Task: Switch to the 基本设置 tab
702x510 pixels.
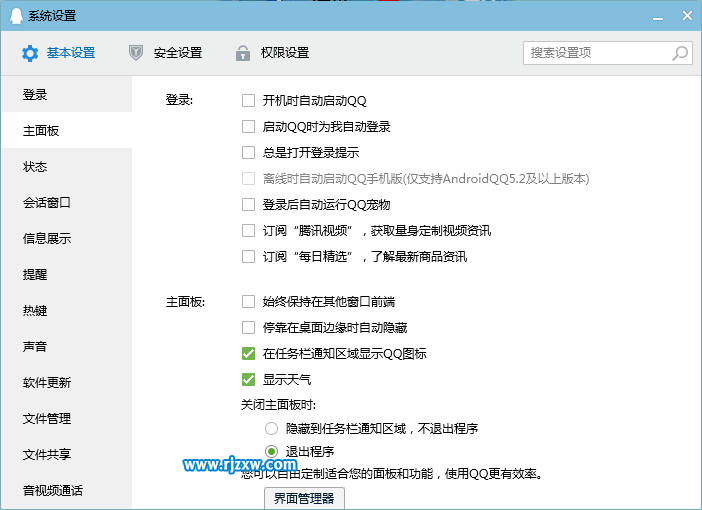Action: pyautogui.click(x=59, y=53)
